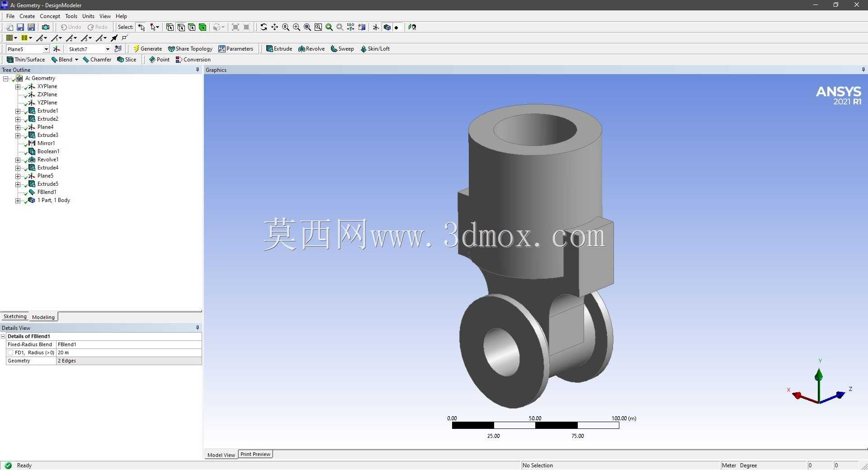Viewport: 868px width, 470px height.
Task: Click the Extrude feature button
Action: (x=279, y=49)
